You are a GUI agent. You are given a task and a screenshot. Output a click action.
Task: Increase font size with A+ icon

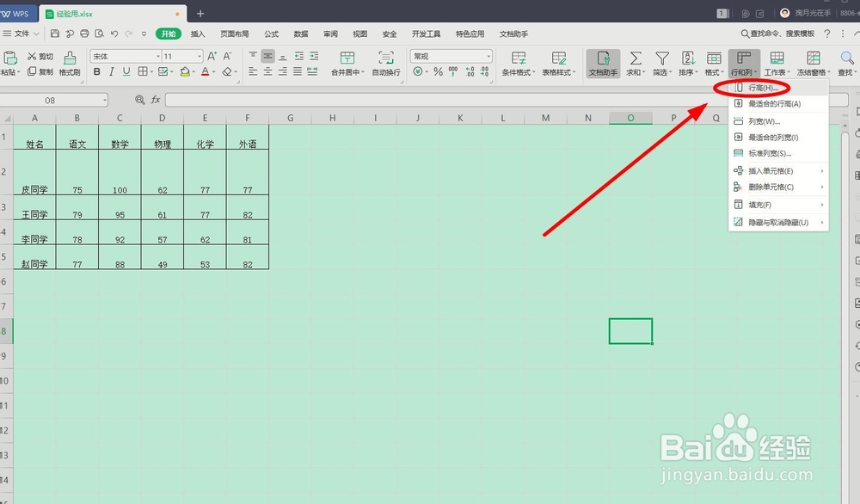212,56
